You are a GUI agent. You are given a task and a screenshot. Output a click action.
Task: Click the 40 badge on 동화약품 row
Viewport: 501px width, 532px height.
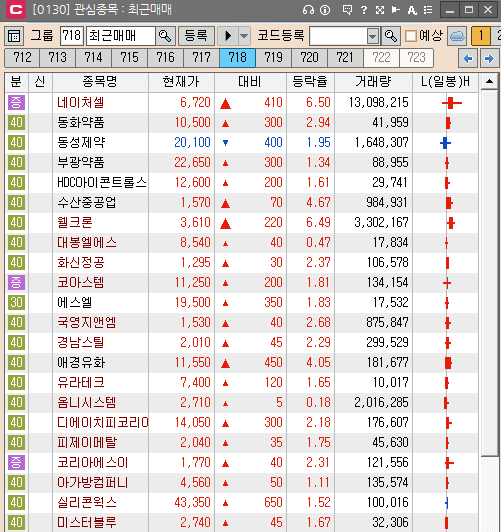tap(16, 122)
